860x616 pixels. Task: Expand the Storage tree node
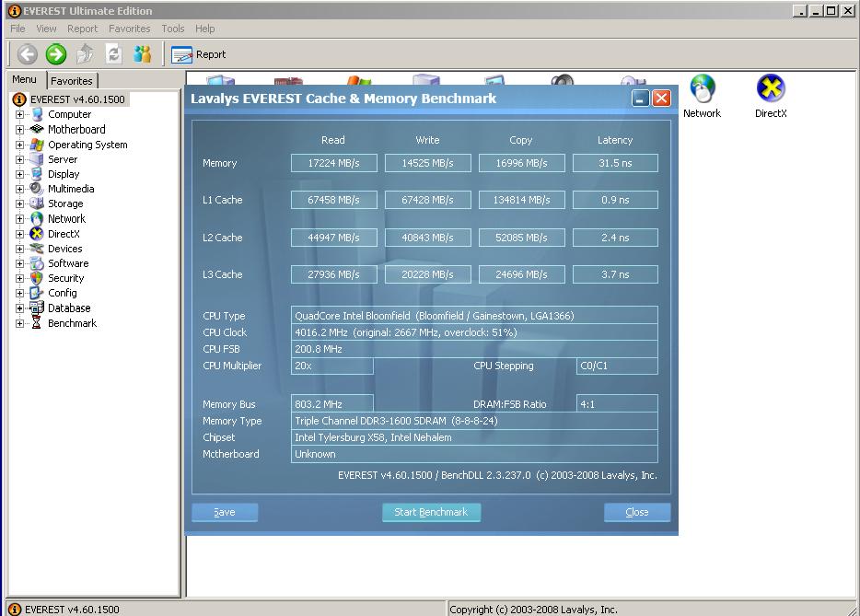point(19,204)
